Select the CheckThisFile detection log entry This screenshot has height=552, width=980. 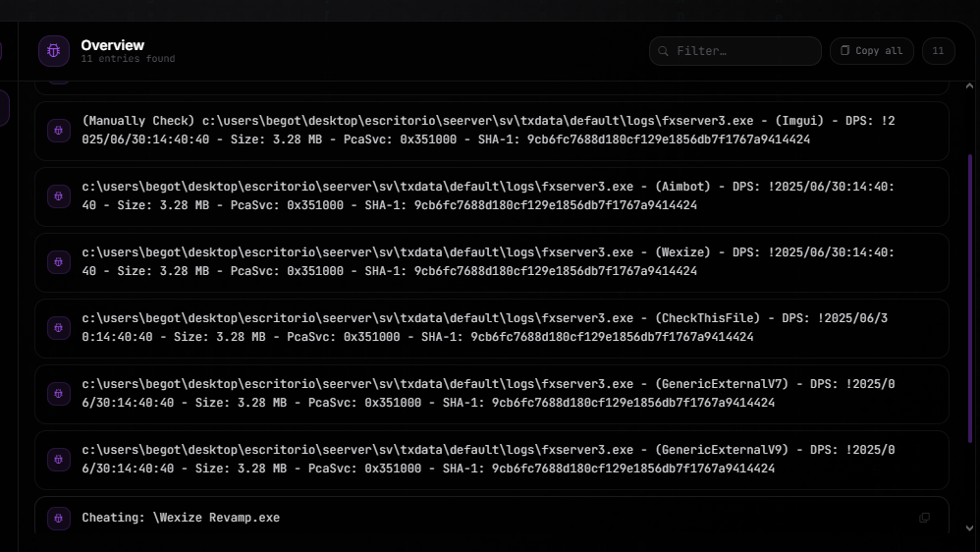click(x=492, y=328)
